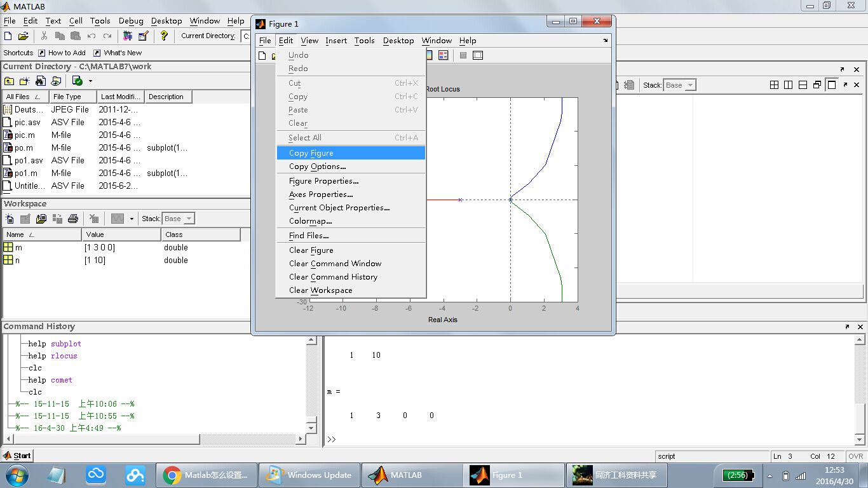The width and height of the screenshot is (868, 488).
Task: Click How to Add shortcut link
Action: pyautogui.click(x=62, y=53)
